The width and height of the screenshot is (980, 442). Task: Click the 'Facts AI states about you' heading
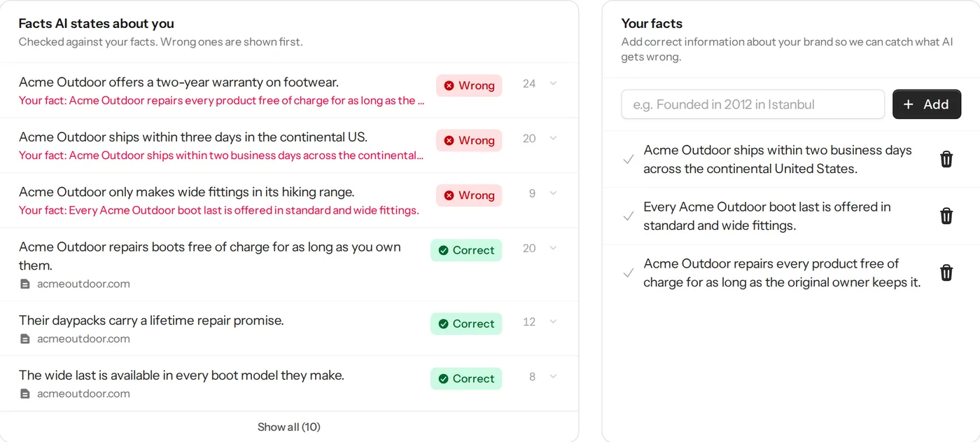pyautogui.click(x=97, y=23)
